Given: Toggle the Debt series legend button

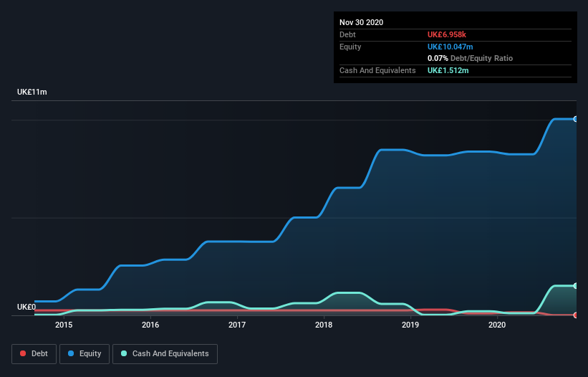Looking at the screenshot, I should (x=34, y=354).
